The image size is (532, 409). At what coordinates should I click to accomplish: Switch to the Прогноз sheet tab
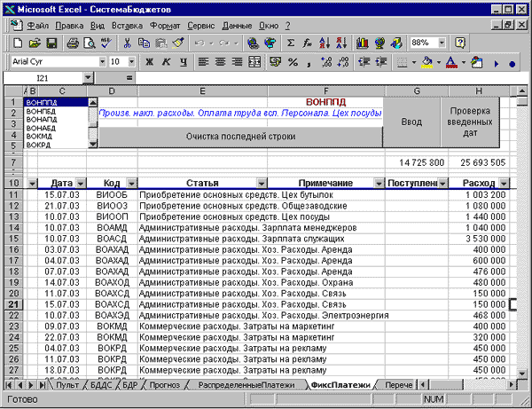point(165,385)
